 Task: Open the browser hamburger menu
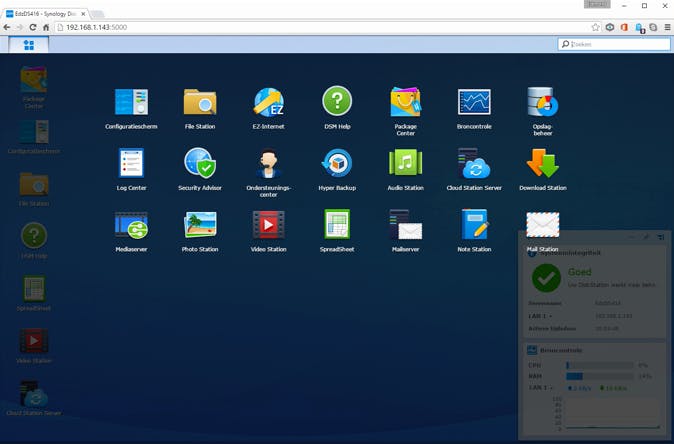[667, 27]
